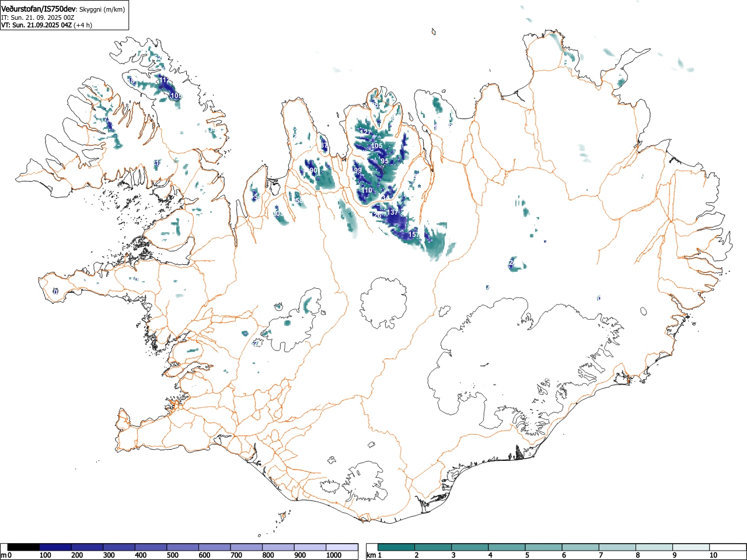The width and height of the screenshot is (747, 560).
Task: Click the 58 visibility value on the map
Action: (x=299, y=201)
